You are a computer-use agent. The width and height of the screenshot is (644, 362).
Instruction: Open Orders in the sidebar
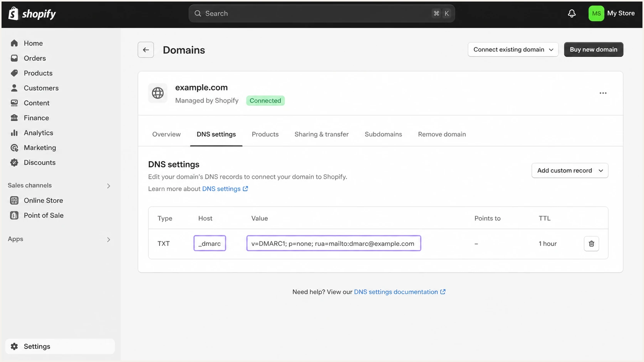(x=35, y=58)
